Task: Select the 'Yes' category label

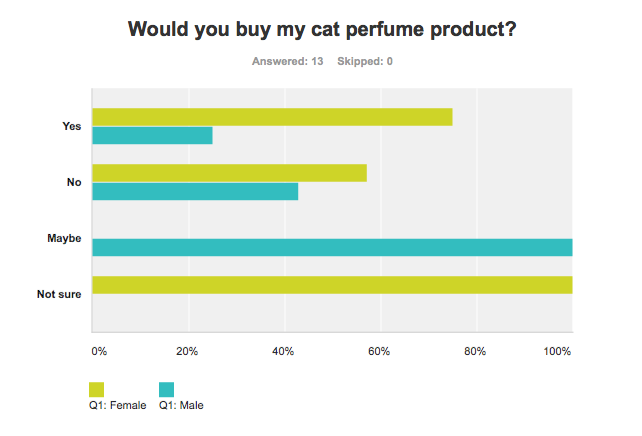Action: point(71,126)
